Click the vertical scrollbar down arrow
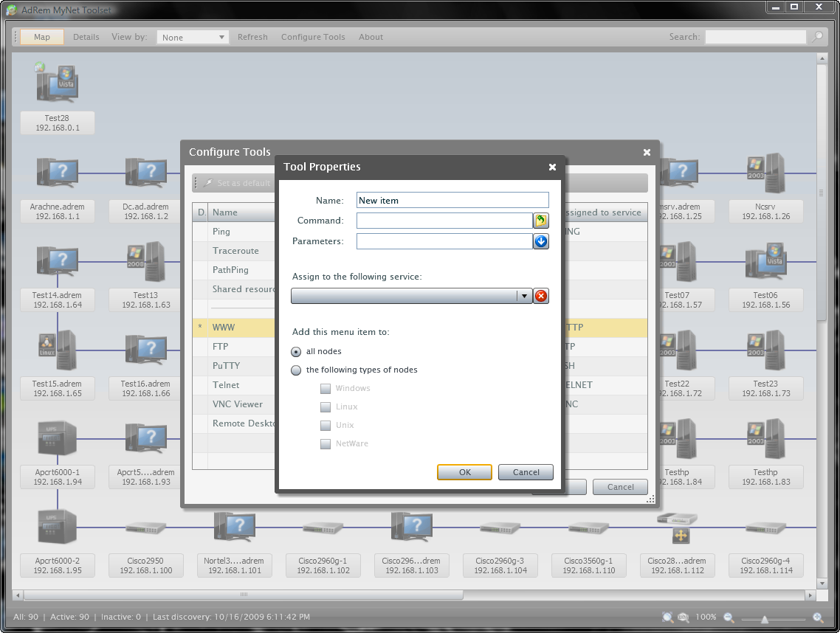840x633 pixels. (x=822, y=583)
